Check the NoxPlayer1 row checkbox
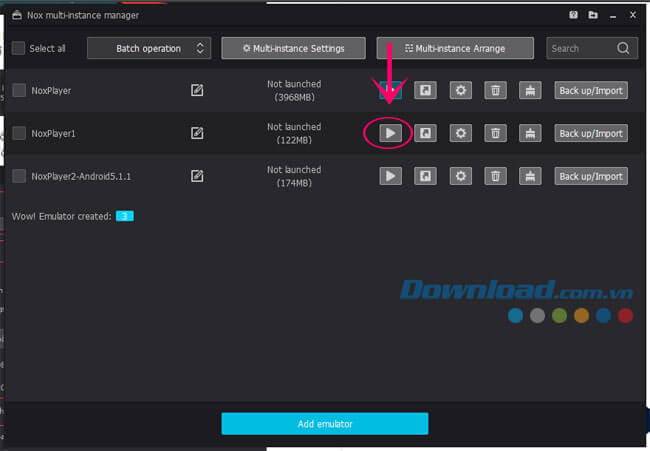 pyautogui.click(x=19, y=133)
